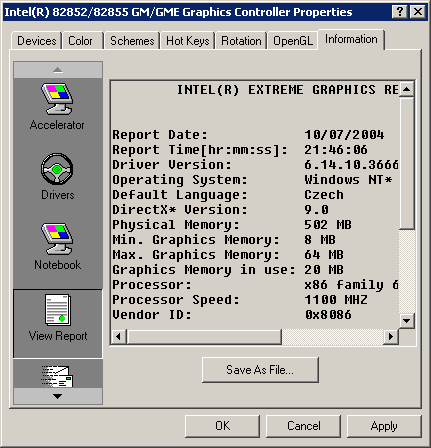Click the 'DirectX* Version:' label
431x448 pixels.
[180, 210]
